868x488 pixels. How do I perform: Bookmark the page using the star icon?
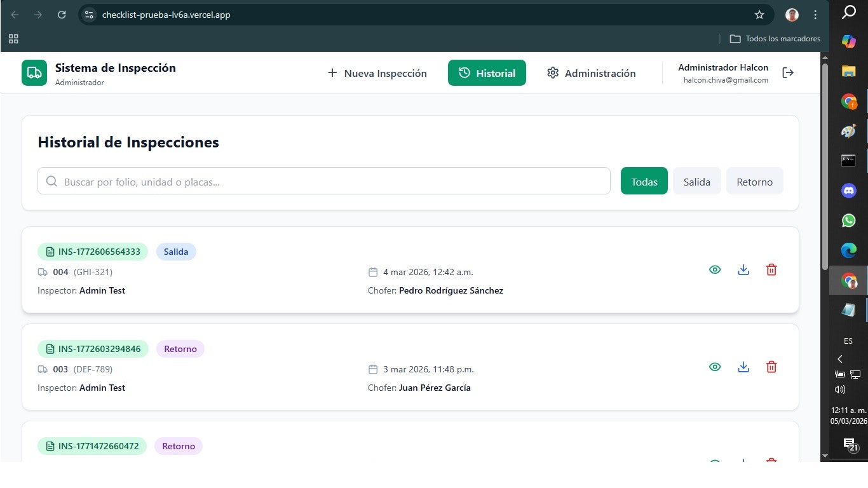pyautogui.click(x=759, y=14)
